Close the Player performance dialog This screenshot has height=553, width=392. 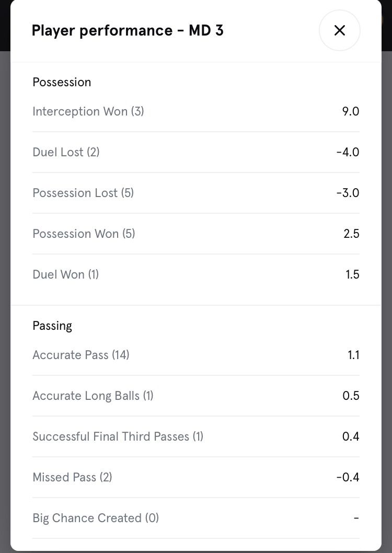click(x=339, y=30)
